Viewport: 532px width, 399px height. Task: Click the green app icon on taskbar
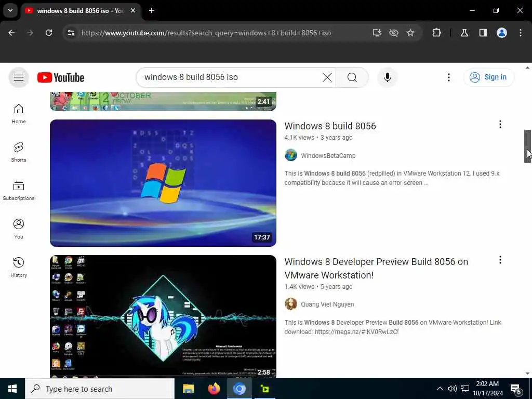(x=264, y=389)
